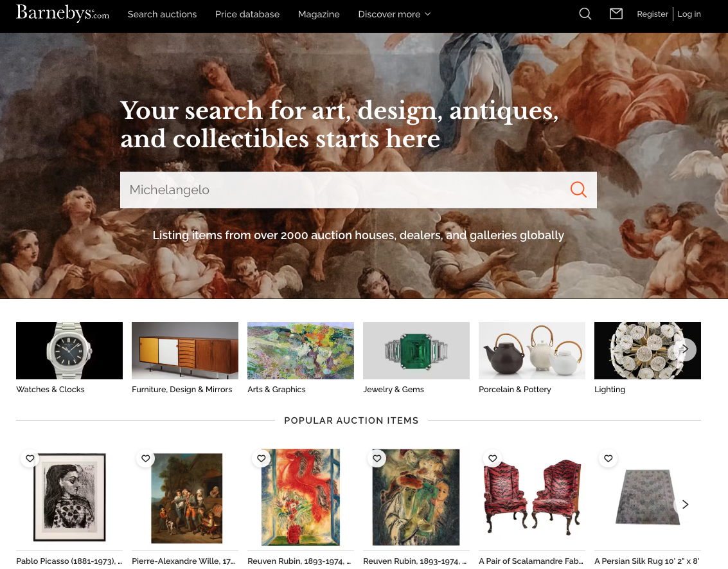
Task: Click the orange search icon in search box
Action: coord(578,190)
